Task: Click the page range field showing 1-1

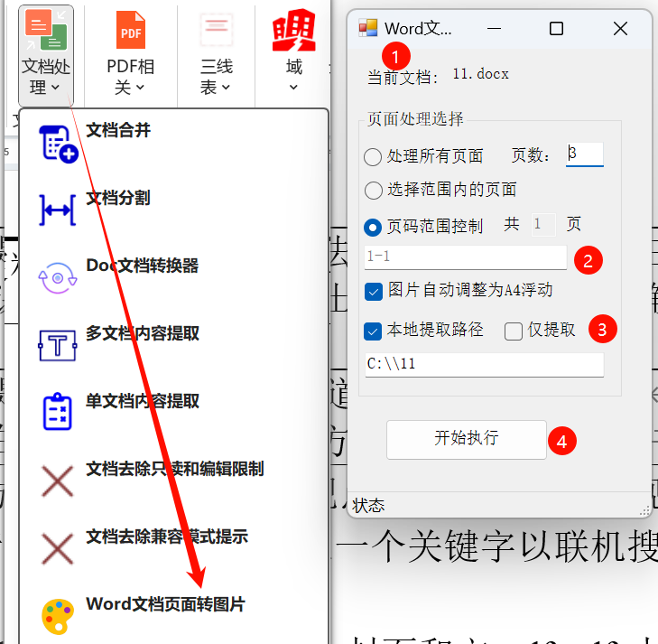Action: click(466, 257)
